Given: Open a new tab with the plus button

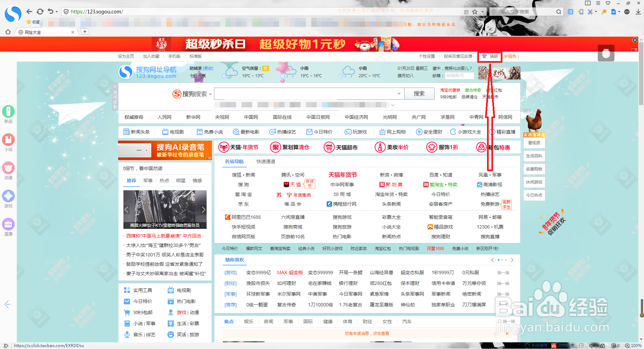Looking at the screenshot, I should coord(85,32).
